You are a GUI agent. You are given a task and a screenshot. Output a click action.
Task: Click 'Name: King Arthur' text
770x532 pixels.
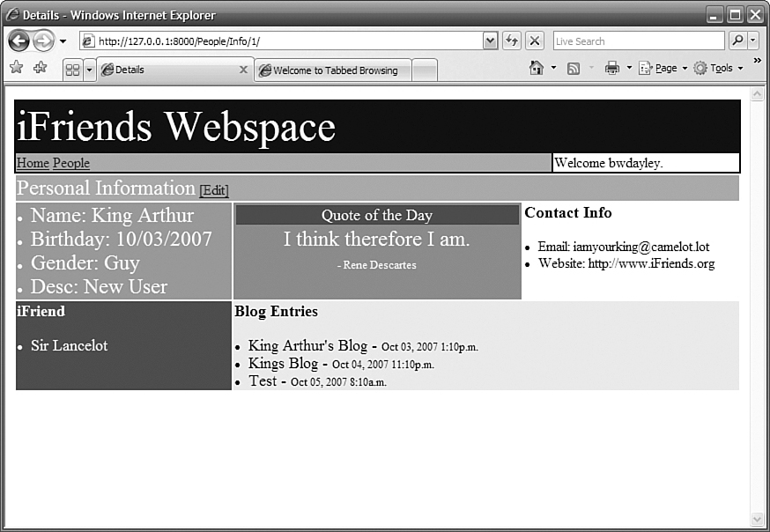pos(112,216)
